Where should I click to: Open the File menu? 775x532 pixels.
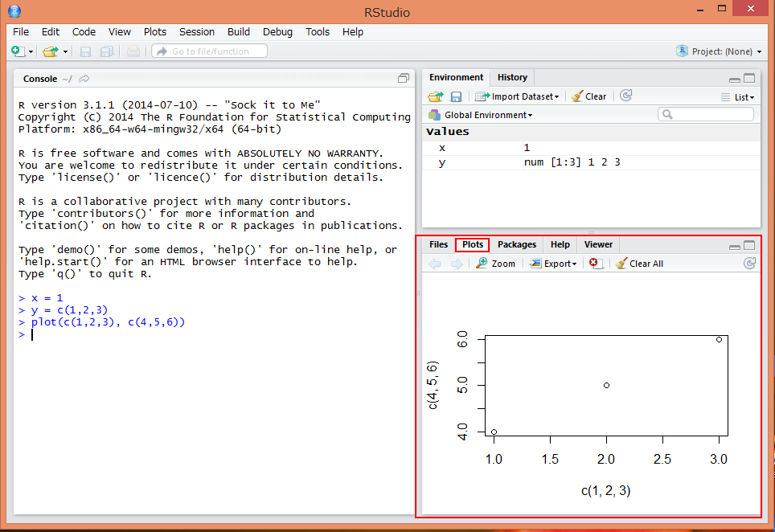tap(21, 31)
